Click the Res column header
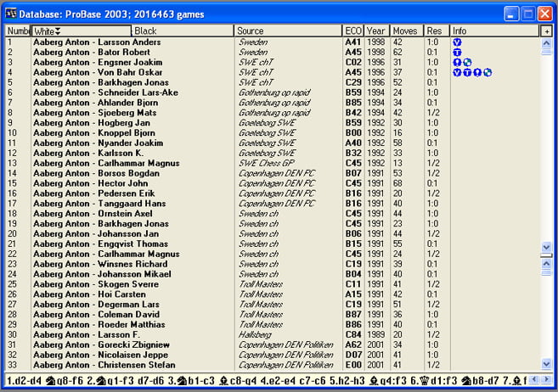 pos(437,31)
